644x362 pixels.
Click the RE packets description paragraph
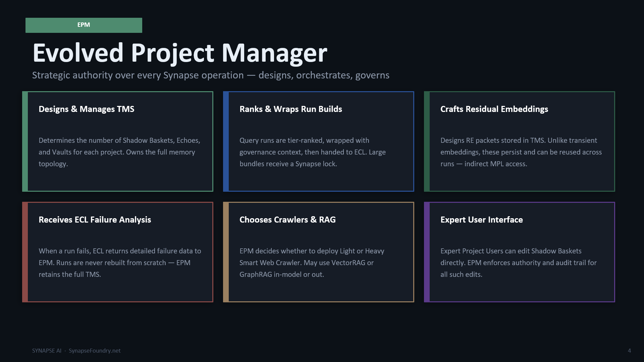[x=521, y=152]
